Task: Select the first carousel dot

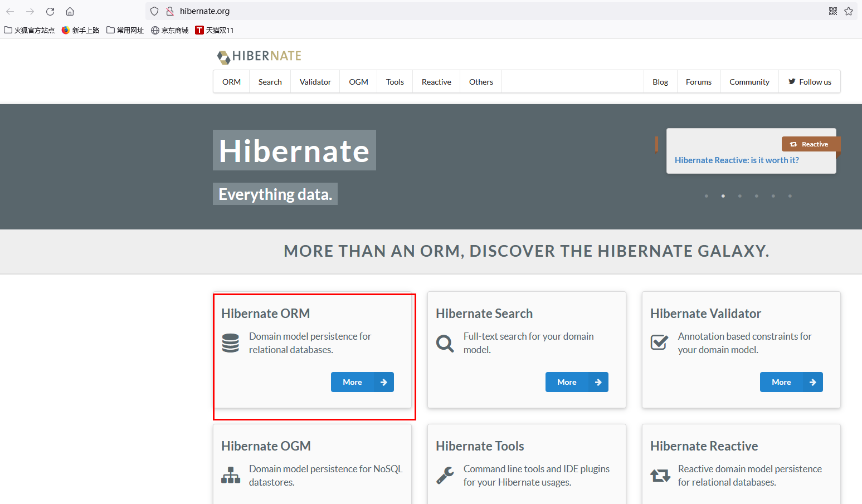Action: (707, 196)
